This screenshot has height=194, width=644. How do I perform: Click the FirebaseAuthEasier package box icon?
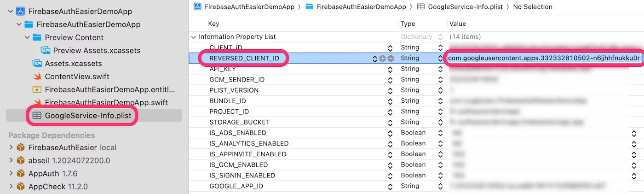pyautogui.click(x=20, y=147)
